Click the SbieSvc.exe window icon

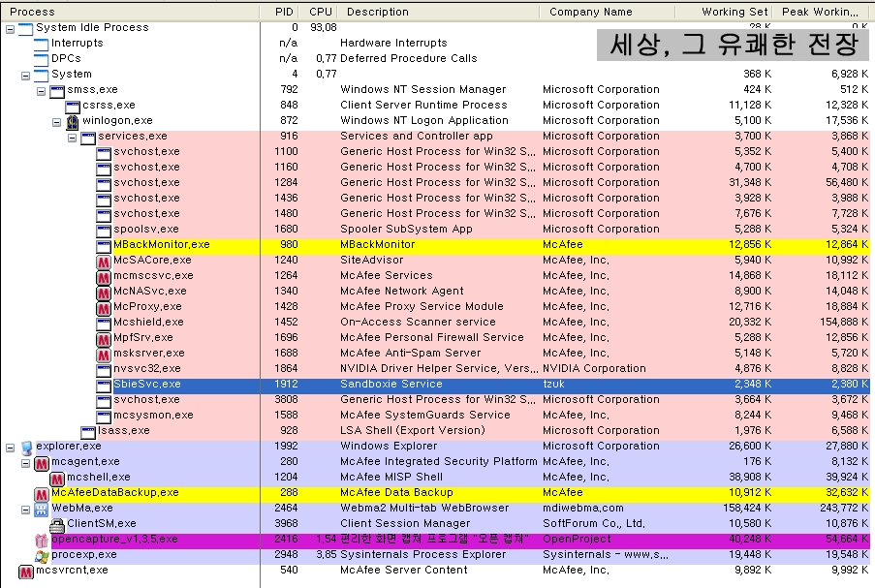click(104, 385)
